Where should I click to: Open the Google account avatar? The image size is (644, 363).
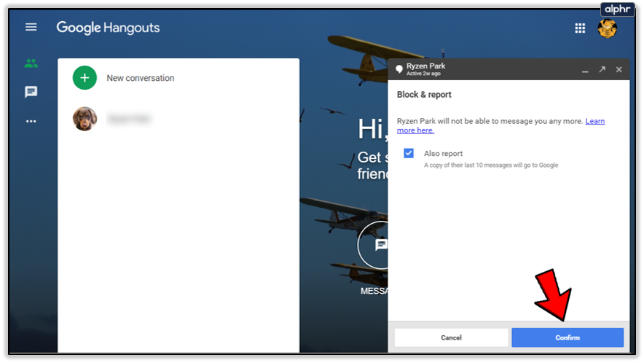tap(607, 28)
